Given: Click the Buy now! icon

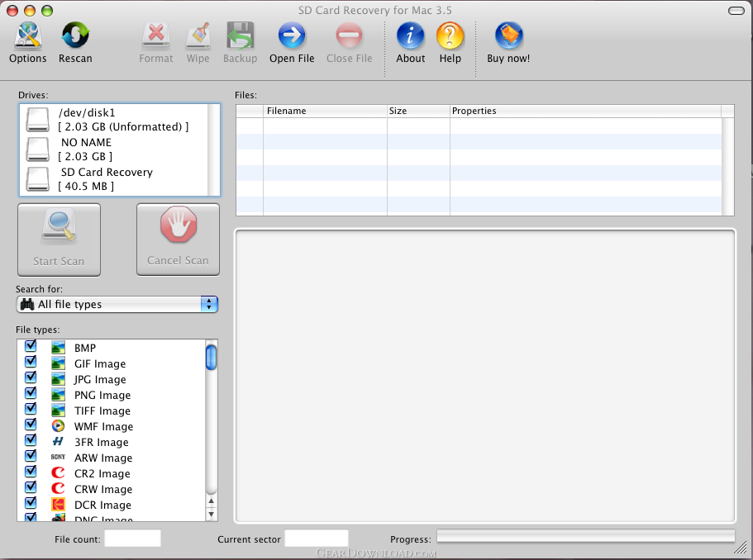Looking at the screenshot, I should tap(508, 36).
